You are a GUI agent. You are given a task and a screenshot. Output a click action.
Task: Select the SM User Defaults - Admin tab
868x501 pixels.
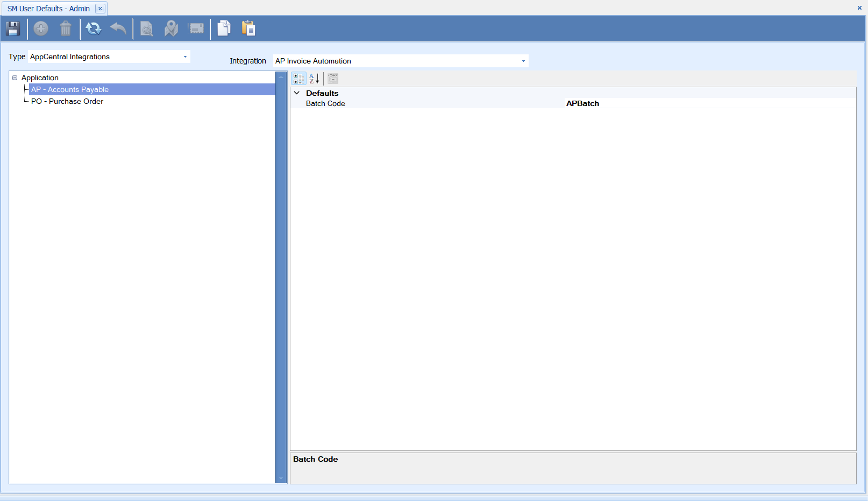point(48,9)
